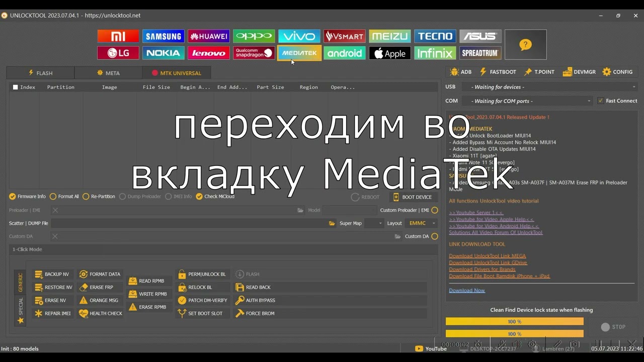The height and width of the screenshot is (362, 644).
Task: Tick the Index select-all checkbox
Action: [15, 87]
